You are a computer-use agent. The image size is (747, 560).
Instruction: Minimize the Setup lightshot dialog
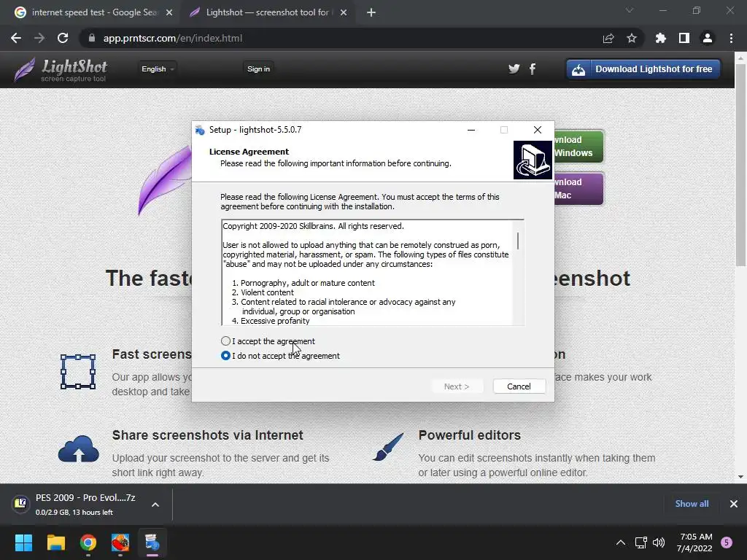[x=471, y=130]
